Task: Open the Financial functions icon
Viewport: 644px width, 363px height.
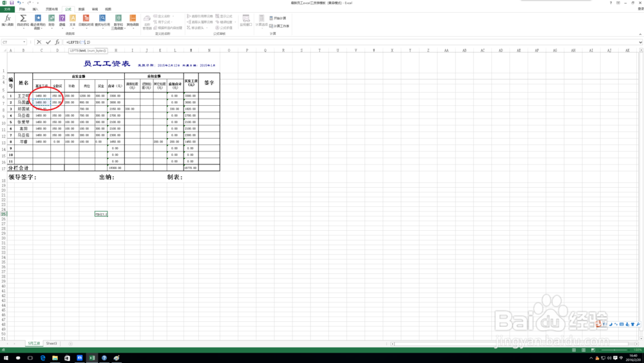Action: [52, 21]
